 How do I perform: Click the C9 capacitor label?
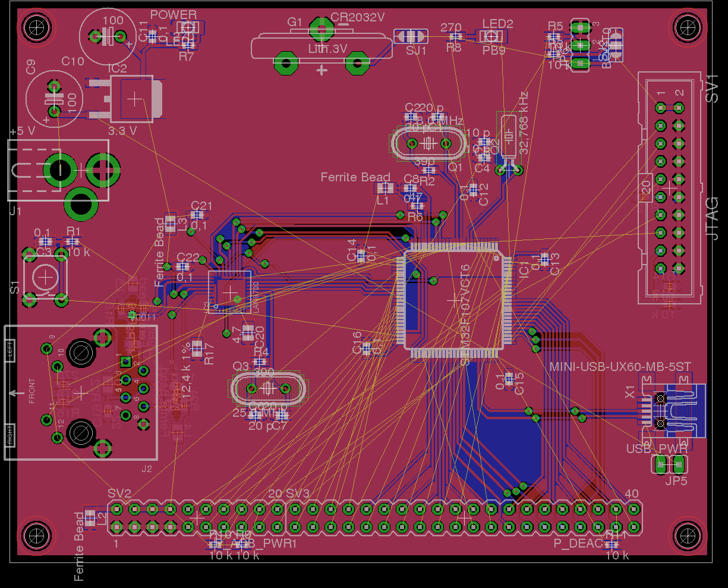click(31, 67)
